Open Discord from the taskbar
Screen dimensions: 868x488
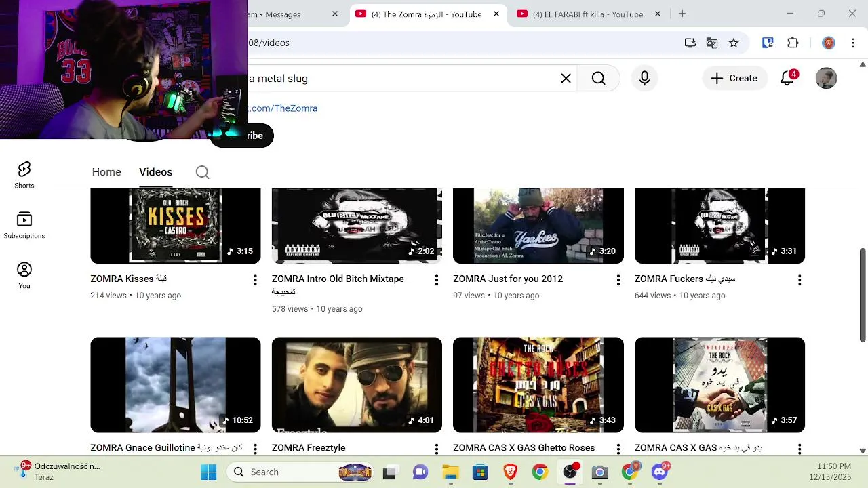point(659,472)
